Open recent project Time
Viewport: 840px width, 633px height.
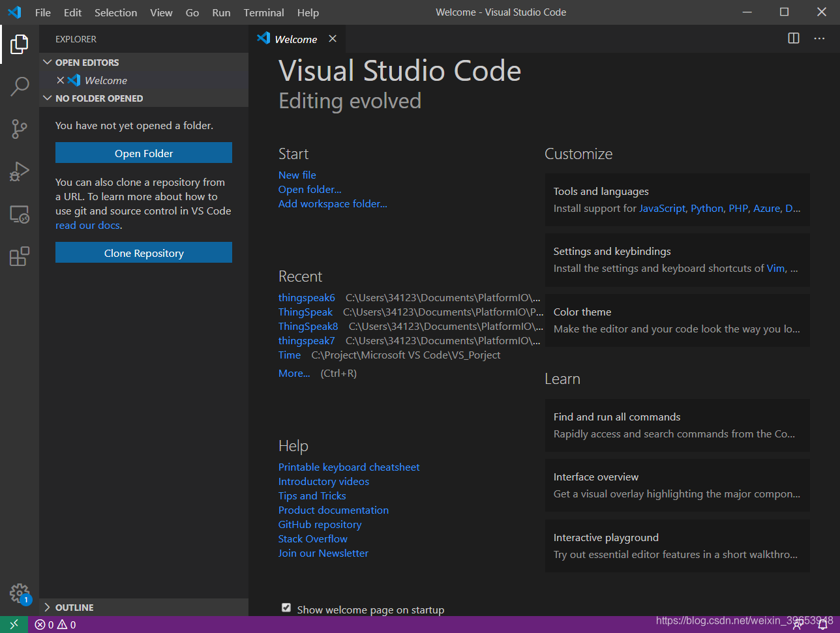(290, 355)
